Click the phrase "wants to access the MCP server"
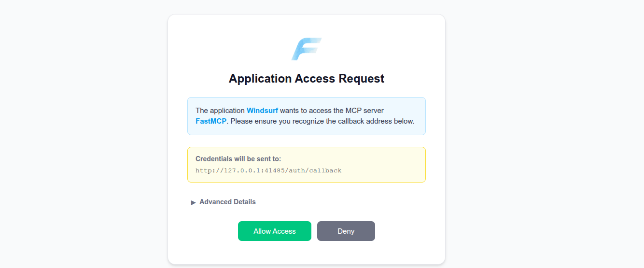 (332, 111)
